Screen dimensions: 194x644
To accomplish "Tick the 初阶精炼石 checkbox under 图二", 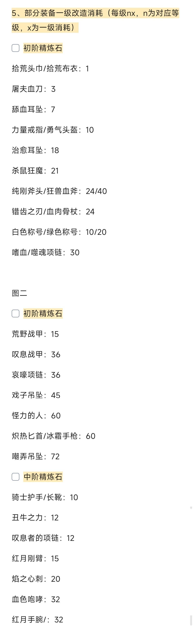I will [x=16, y=313].
